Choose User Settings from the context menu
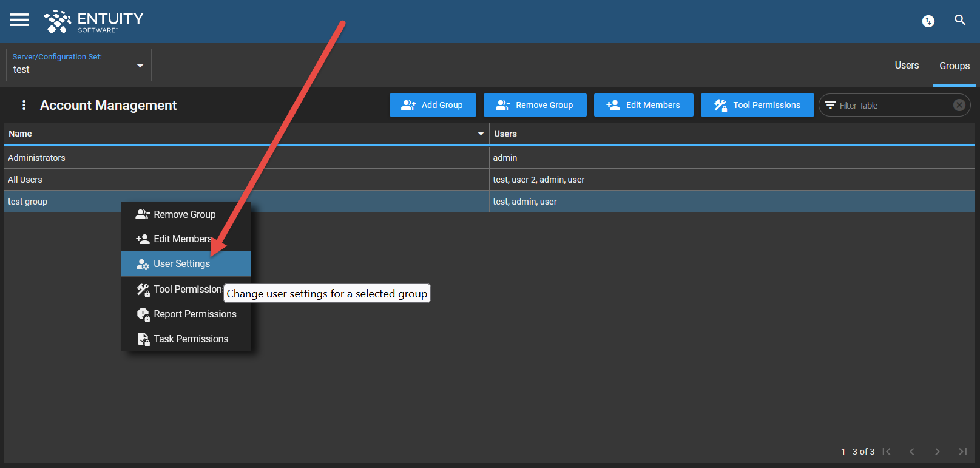This screenshot has width=980, height=468. click(x=186, y=264)
